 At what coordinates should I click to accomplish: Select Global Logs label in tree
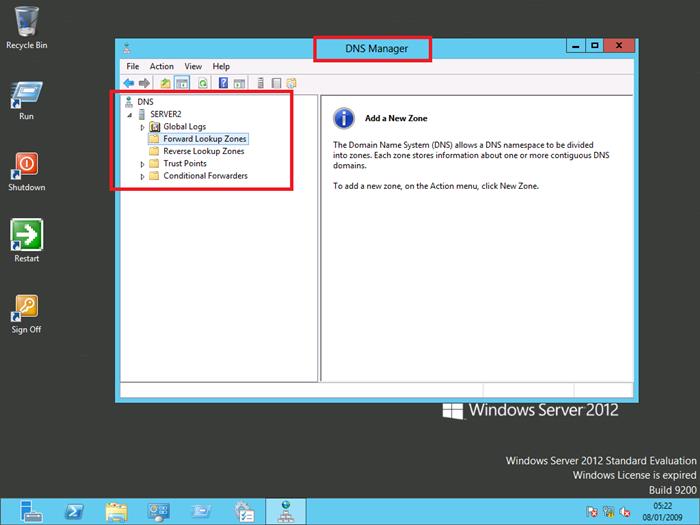click(184, 127)
